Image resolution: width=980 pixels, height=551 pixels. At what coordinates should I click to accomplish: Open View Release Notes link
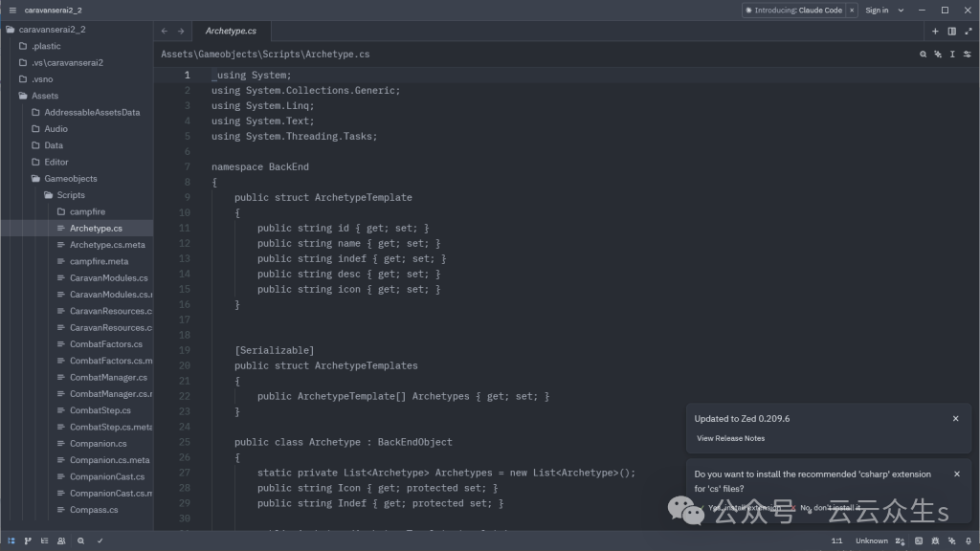pos(730,438)
